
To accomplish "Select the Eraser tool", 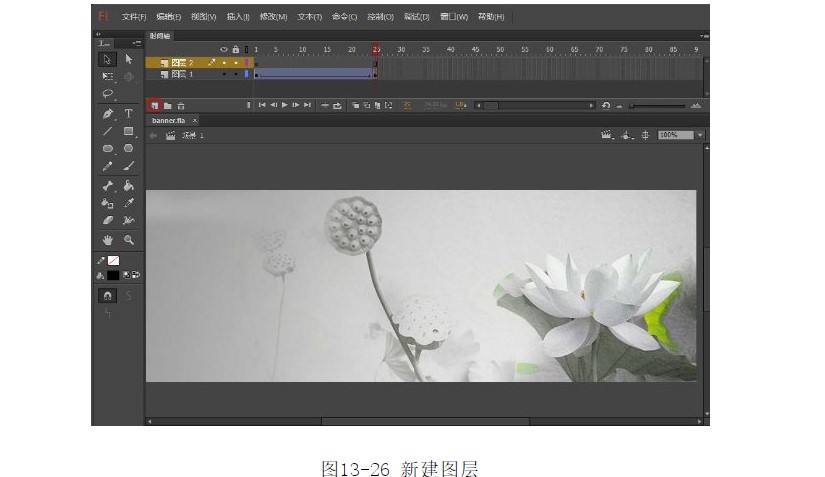I will (108, 220).
